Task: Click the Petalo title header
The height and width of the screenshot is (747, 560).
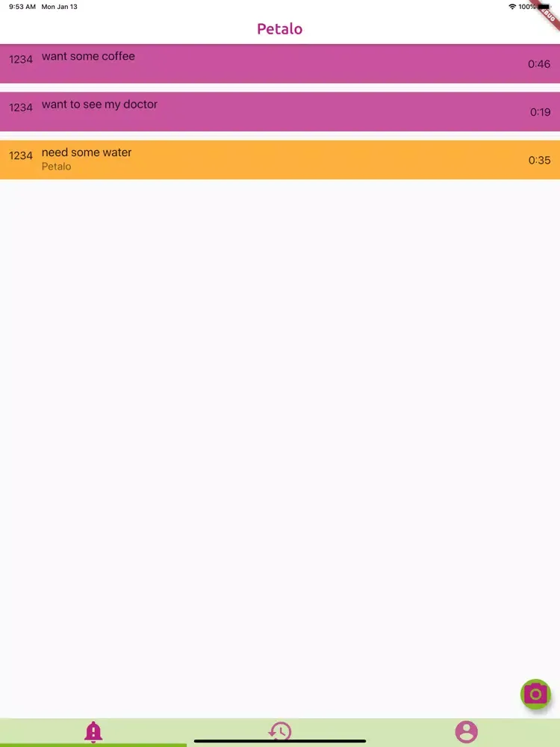Action: (280, 28)
